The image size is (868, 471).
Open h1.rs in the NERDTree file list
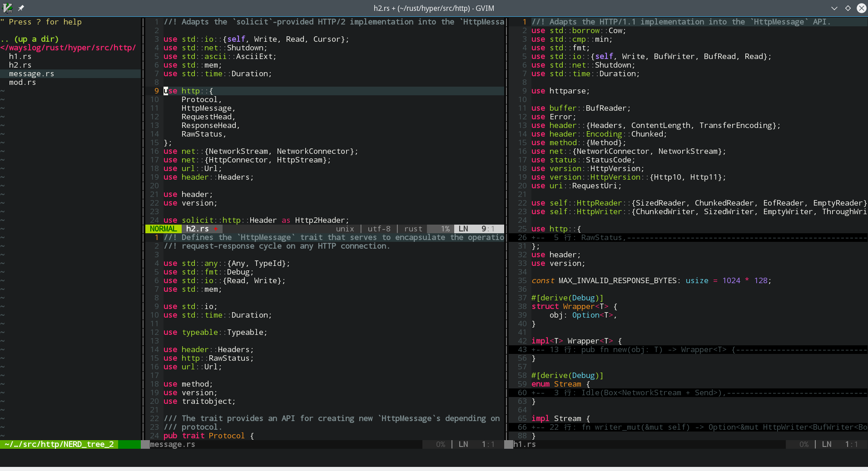click(x=20, y=57)
